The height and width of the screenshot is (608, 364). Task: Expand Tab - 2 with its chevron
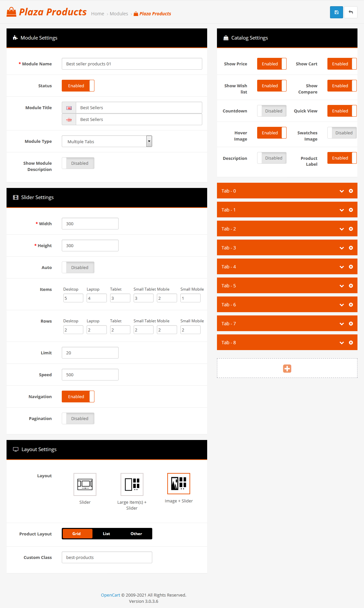click(x=342, y=229)
